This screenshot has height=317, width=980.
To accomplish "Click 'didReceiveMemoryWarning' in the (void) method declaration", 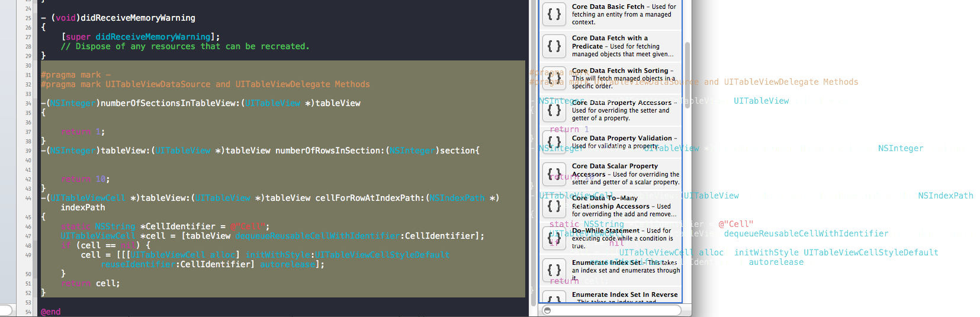I will coord(138,18).
